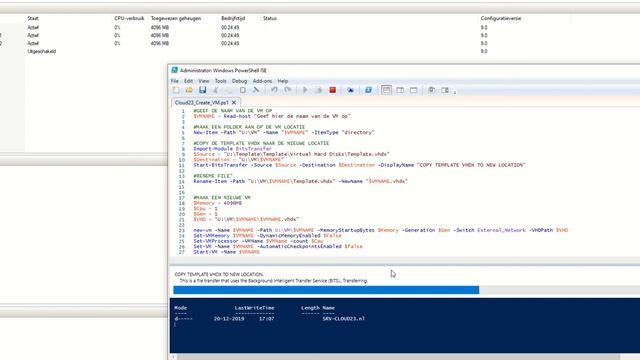This screenshot has height=360, width=640.
Task: Open the toolbar overflow options arrow
Action: tap(455, 91)
